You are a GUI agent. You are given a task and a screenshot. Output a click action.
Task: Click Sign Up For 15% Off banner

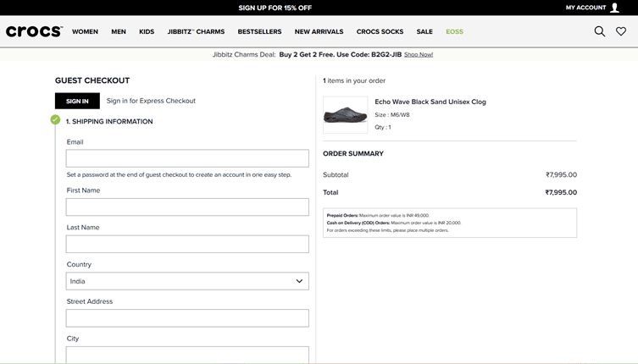[275, 8]
